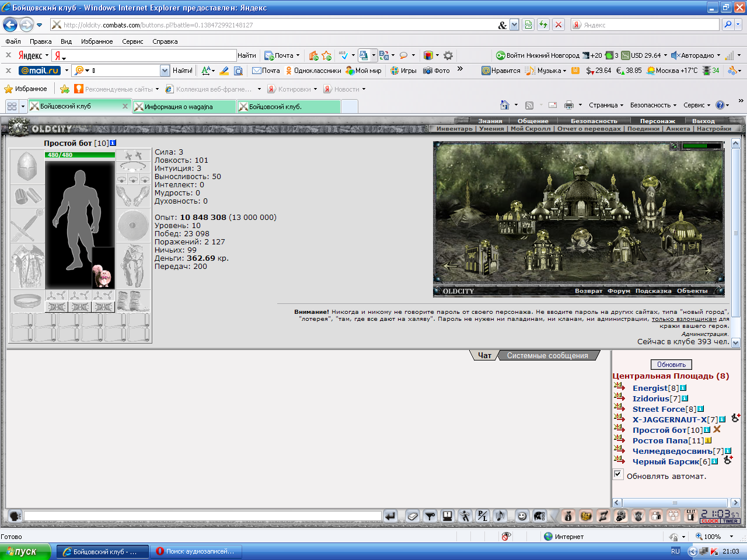Open the Настройки menu item
This screenshot has width=747, height=560.
tap(714, 128)
